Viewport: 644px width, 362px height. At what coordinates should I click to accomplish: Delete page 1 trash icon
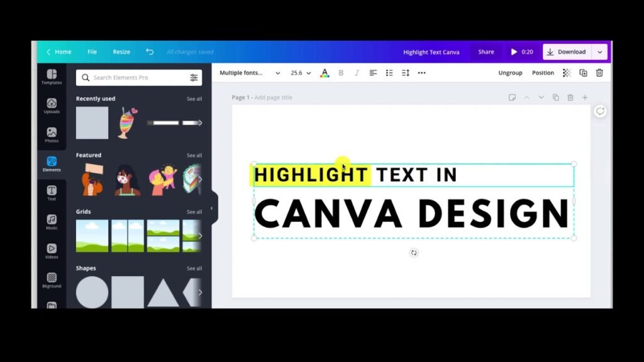[570, 97]
